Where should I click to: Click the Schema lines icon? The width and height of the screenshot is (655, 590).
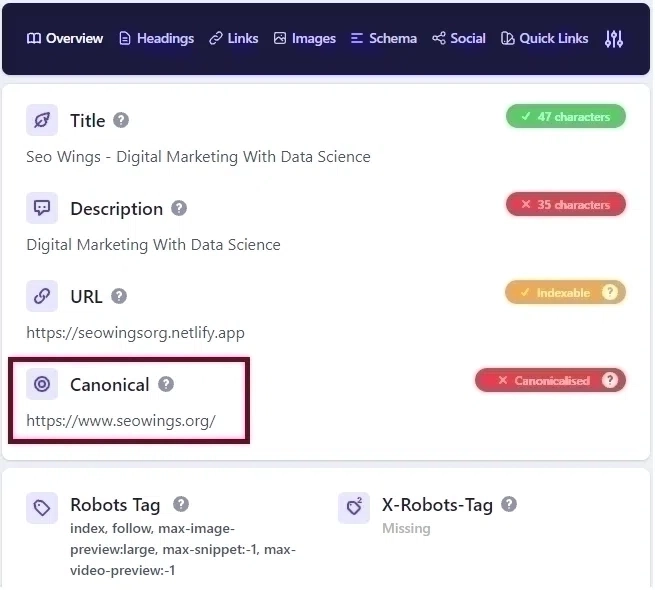click(x=357, y=38)
